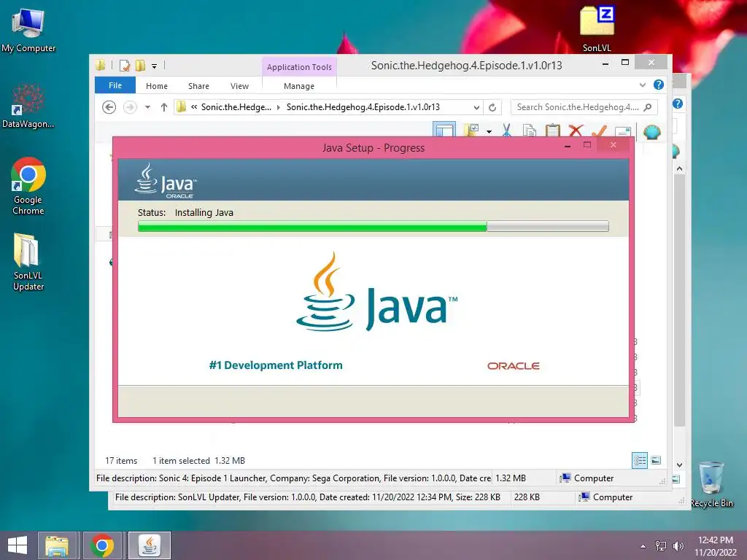Click the Java installation progress bar

373,226
